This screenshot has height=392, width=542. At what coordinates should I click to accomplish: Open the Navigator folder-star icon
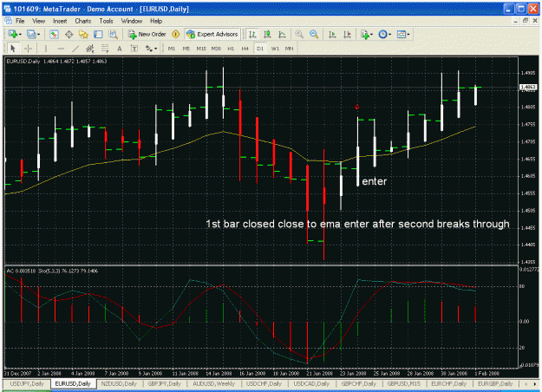click(83, 34)
